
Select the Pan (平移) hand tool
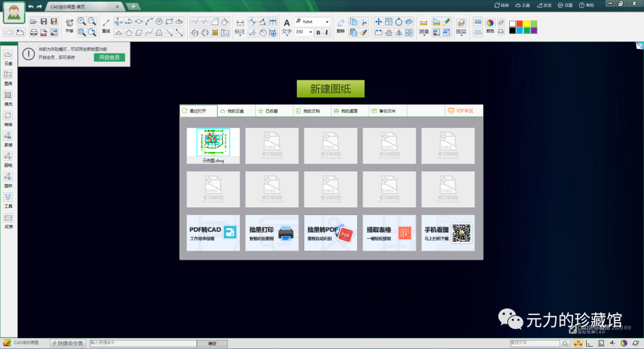point(69,26)
